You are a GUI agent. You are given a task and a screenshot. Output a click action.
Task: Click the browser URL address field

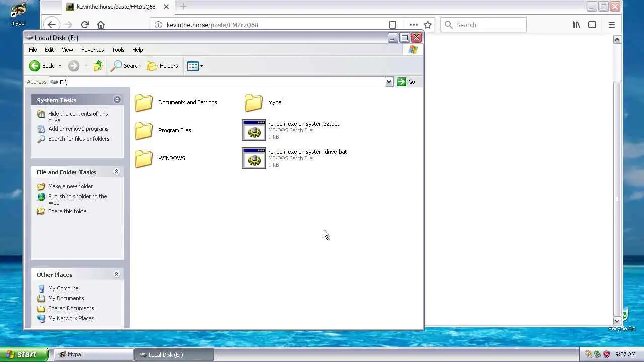[x=275, y=25]
